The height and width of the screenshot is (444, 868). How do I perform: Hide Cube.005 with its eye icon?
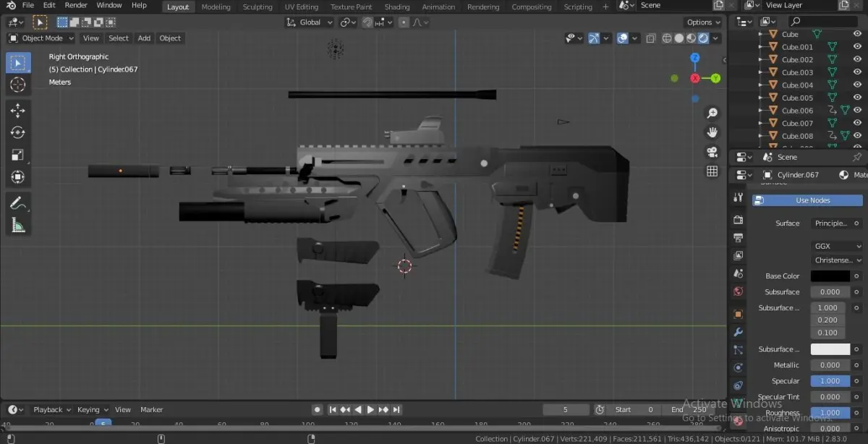(x=857, y=98)
